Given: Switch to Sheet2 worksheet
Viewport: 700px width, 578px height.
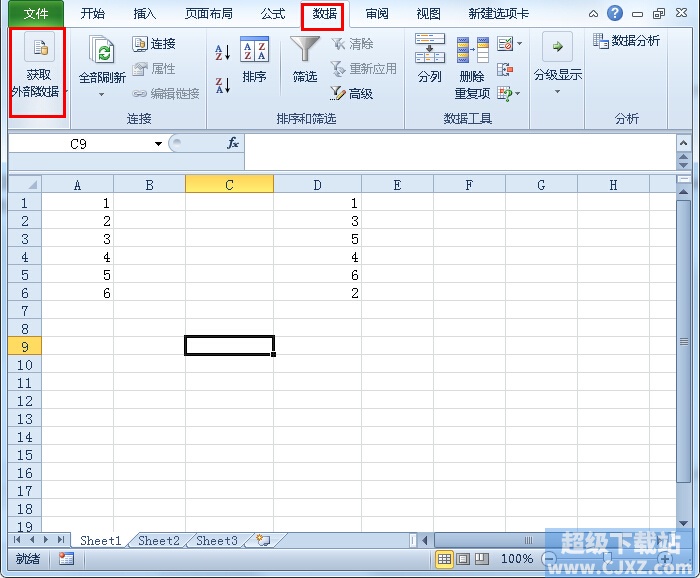Looking at the screenshot, I should 158,541.
